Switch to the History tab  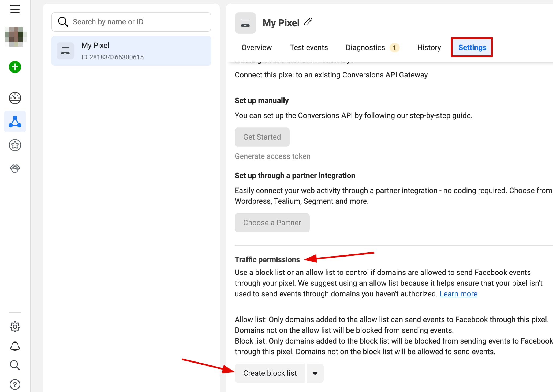click(x=428, y=47)
